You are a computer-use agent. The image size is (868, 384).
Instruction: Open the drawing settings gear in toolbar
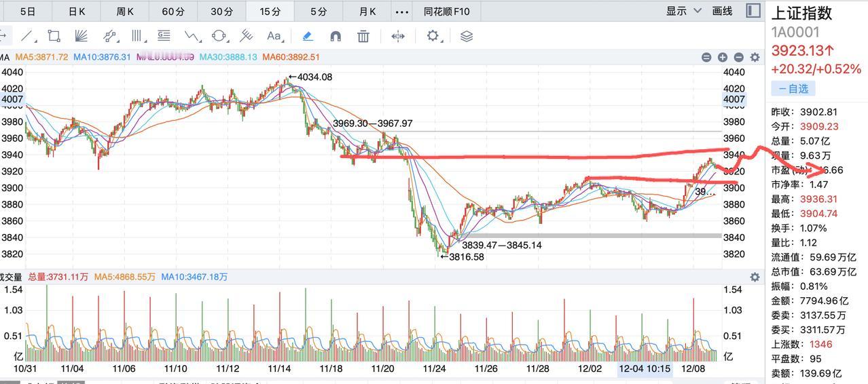[x=433, y=36]
